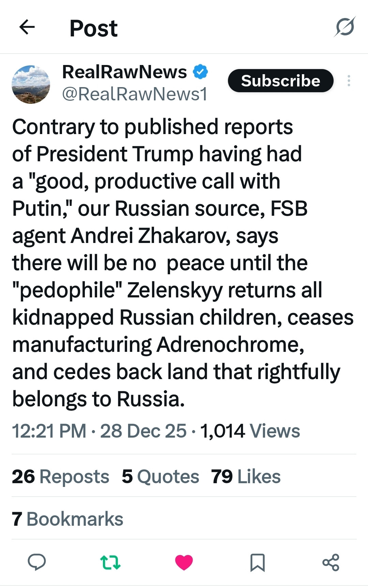View the 79 Likes list
Image resolution: width=368 pixels, height=588 pixels.
[x=246, y=476]
